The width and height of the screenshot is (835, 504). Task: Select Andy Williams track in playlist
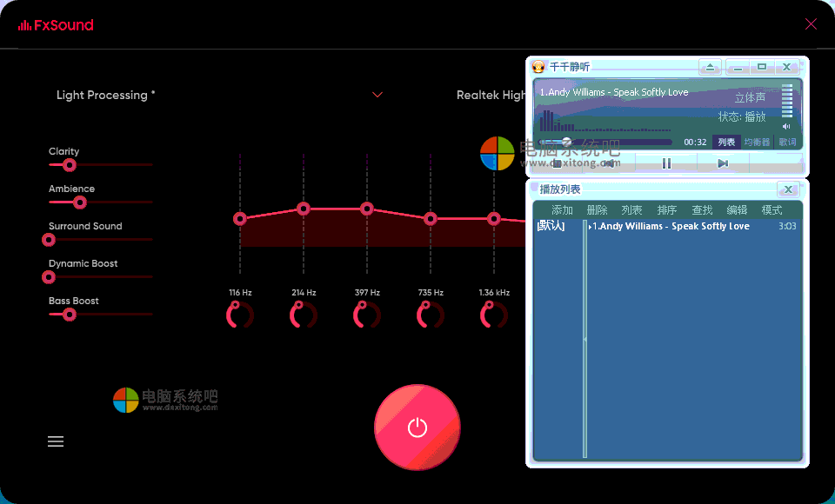pos(671,226)
